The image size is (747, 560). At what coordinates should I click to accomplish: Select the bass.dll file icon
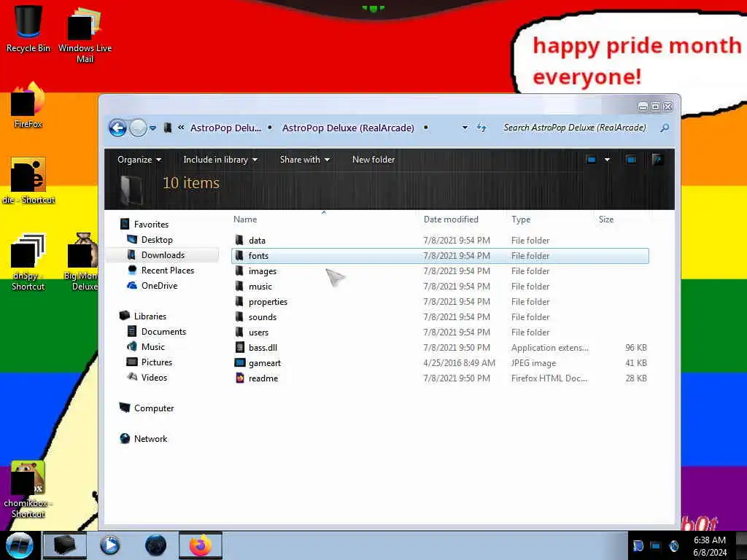tap(240, 348)
